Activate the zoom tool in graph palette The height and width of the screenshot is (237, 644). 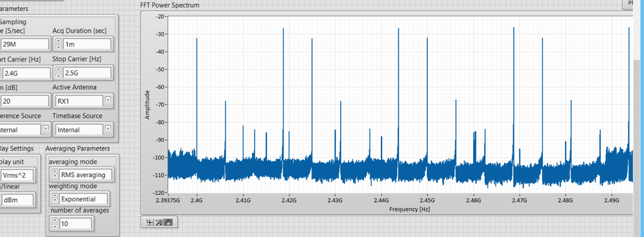[159, 222]
